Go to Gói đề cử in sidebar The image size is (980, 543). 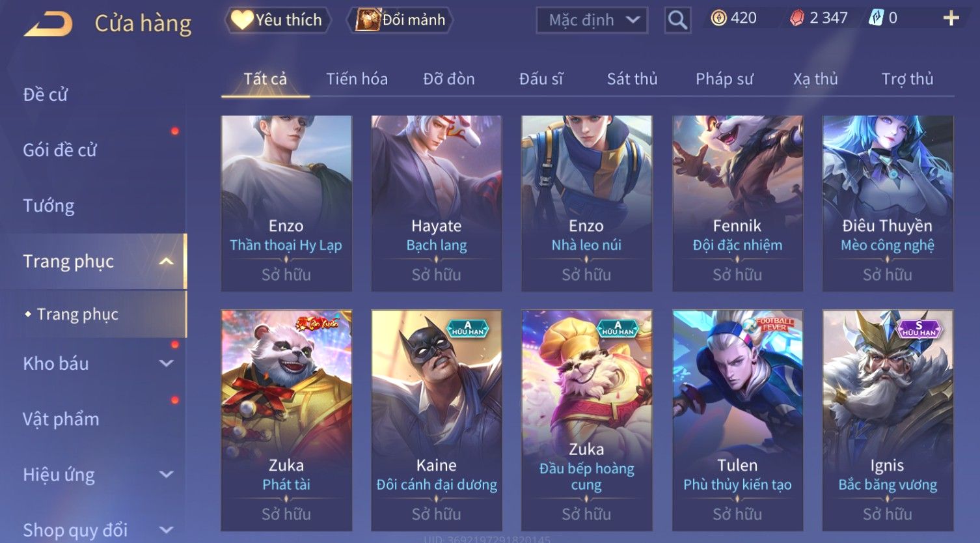click(x=60, y=150)
